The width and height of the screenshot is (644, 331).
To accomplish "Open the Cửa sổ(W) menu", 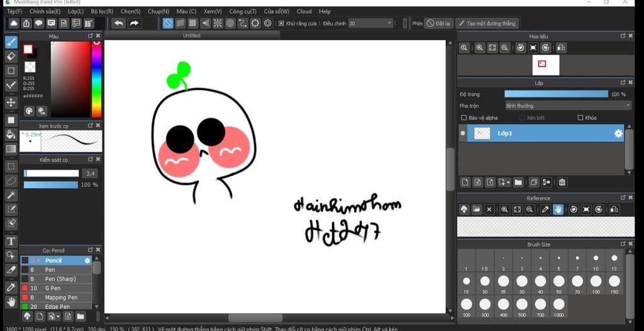I will (x=277, y=11).
